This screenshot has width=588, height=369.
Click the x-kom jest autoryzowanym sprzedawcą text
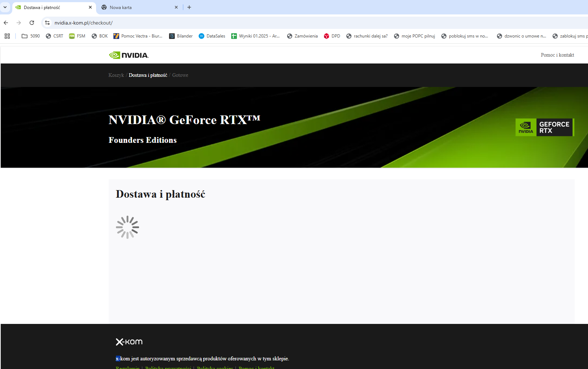tap(202, 359)
